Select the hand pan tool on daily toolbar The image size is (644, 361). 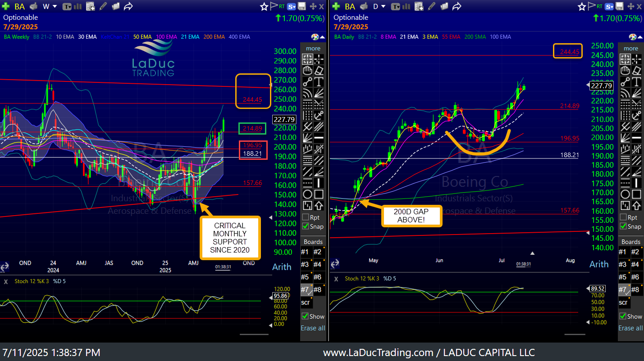[x=625, y=70]
